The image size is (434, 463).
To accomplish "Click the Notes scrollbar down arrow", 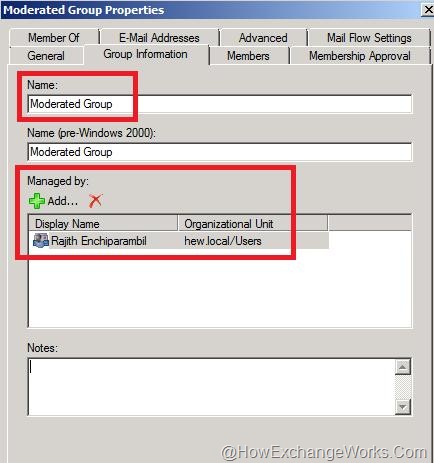I will tap(403, 407).
